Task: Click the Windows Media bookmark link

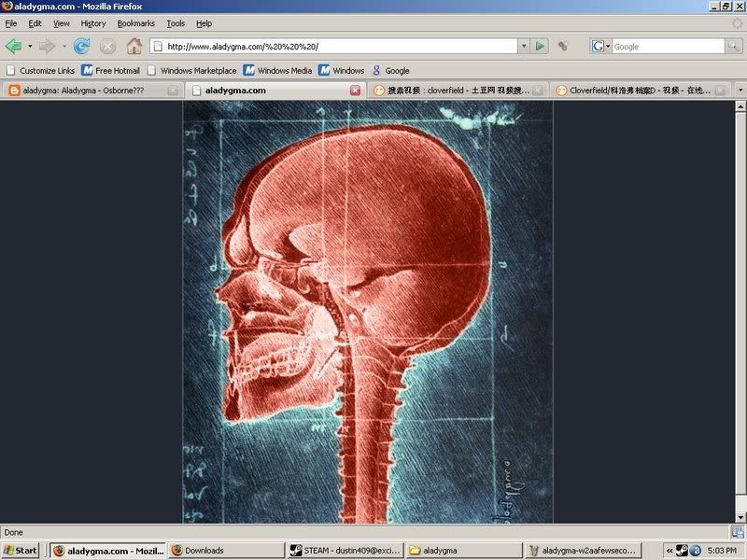Action: coord(277,70)
